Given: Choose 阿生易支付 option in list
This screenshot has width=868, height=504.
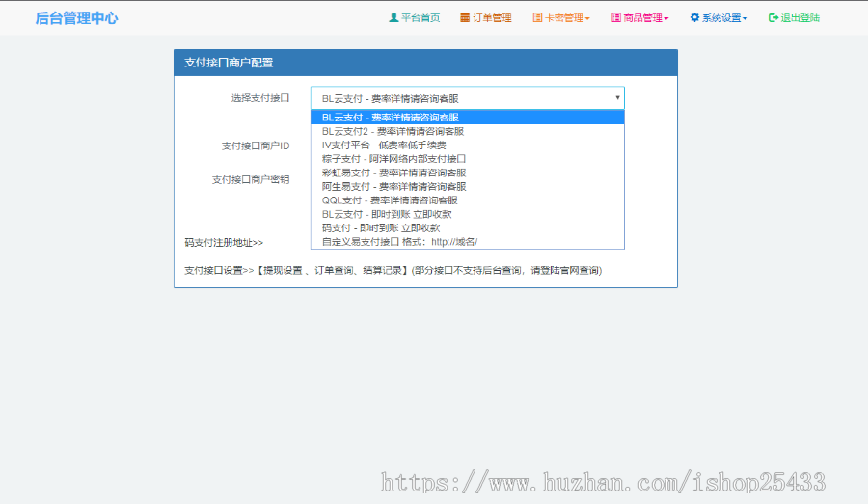Looking at the screenshot, I should pyautogui.click(x=467, y=186).
